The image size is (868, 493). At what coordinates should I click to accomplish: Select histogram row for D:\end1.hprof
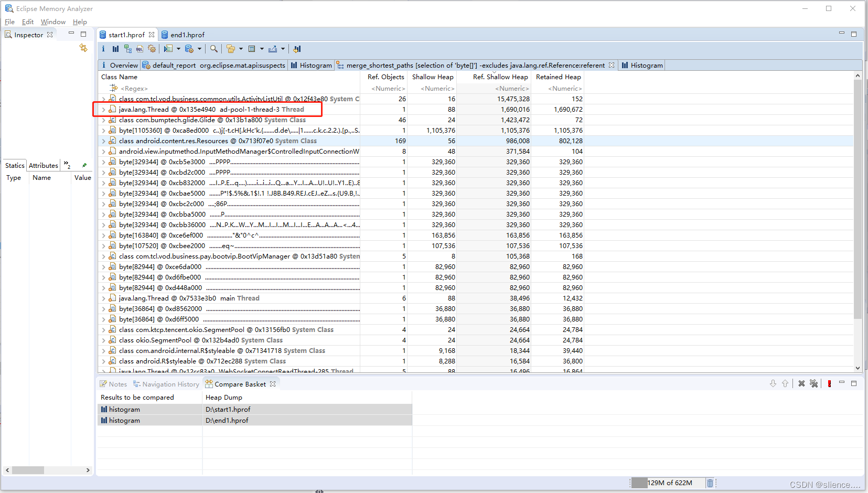pos(255,420)
